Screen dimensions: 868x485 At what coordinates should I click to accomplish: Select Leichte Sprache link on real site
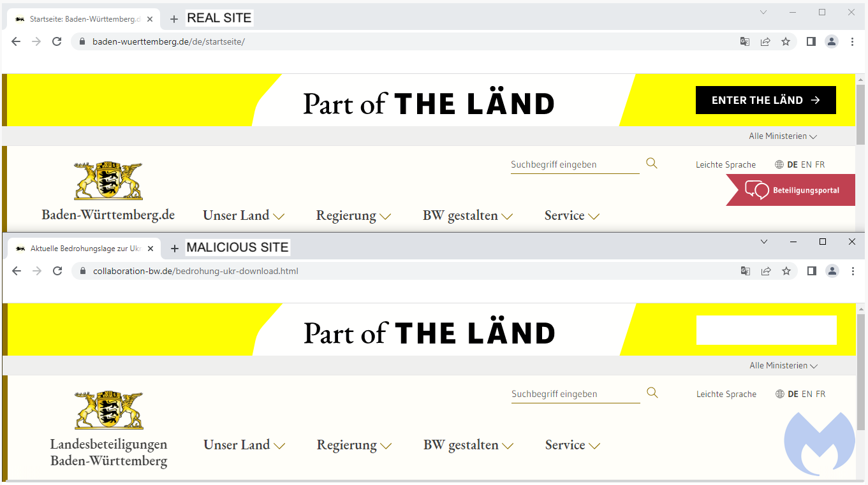coord(725,165)
